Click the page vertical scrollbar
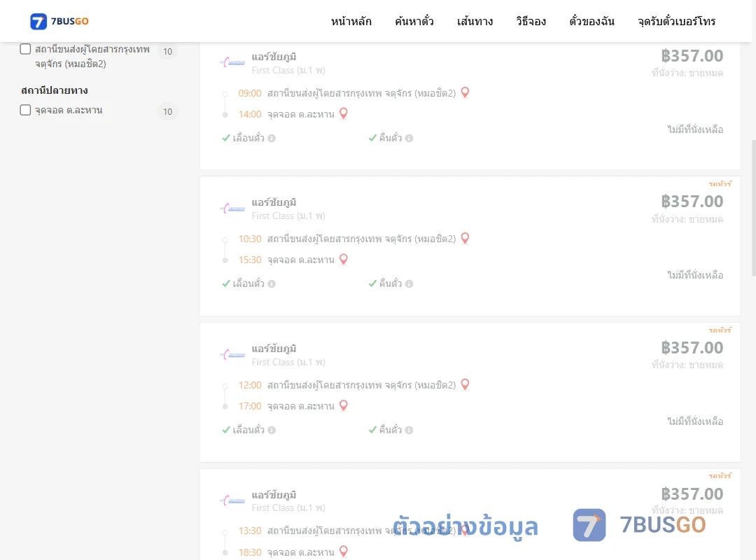 pyautogui.click(x=753, y=207)
